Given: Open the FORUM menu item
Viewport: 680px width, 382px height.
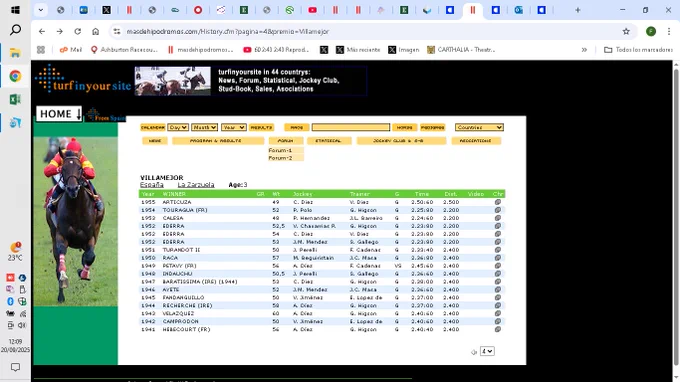Looking at the screenshot, I should click(285, 141).
